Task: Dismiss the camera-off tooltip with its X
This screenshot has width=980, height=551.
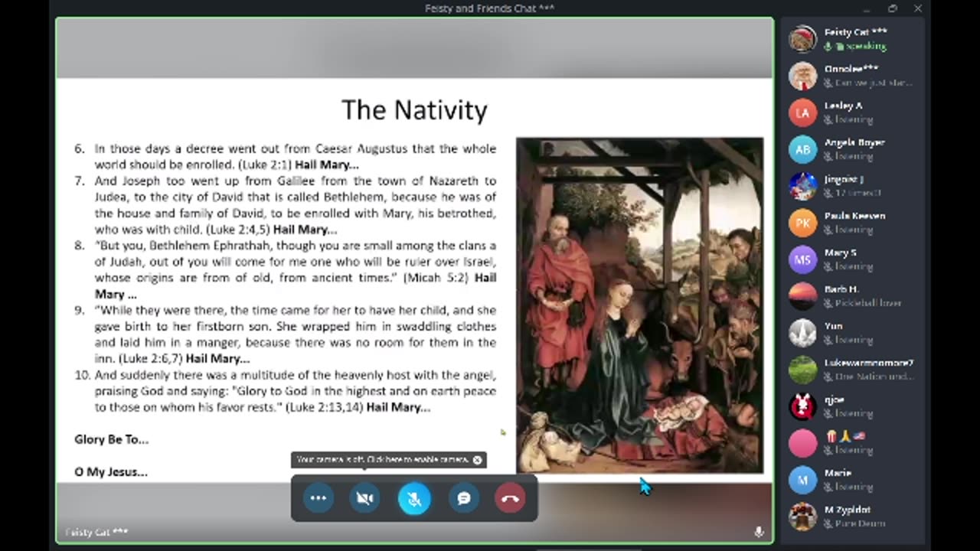Action: [477, 460]
